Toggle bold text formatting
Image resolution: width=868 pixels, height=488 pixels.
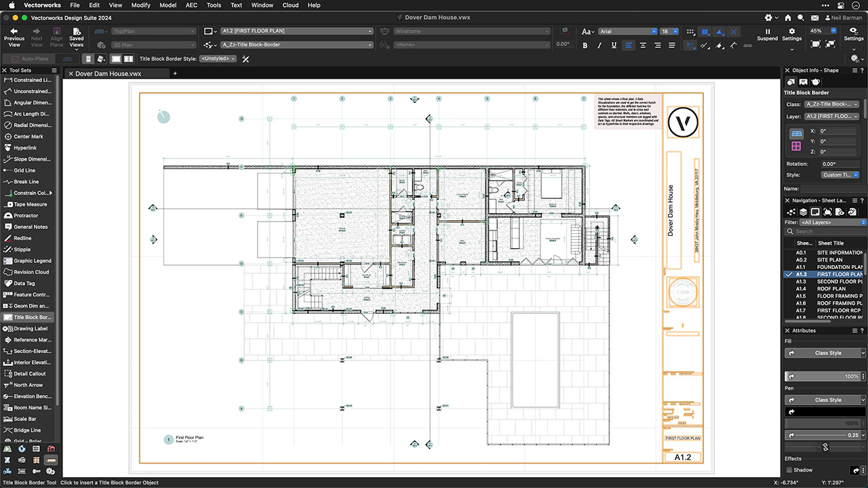point(585,45)
